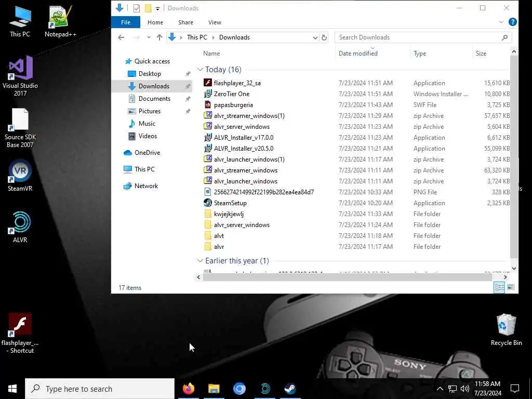Click the Search Downloads field
This screenshot has height=399, width=532.
[423, 37]
